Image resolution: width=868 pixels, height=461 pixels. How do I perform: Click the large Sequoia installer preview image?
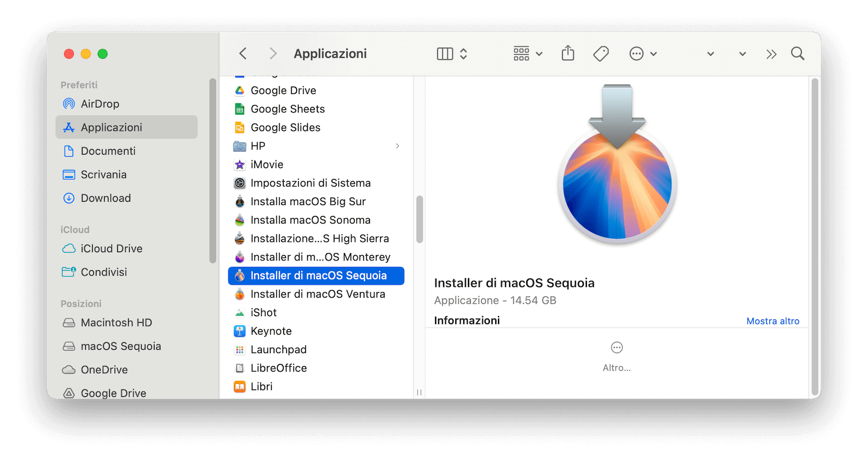coord(617,164)
